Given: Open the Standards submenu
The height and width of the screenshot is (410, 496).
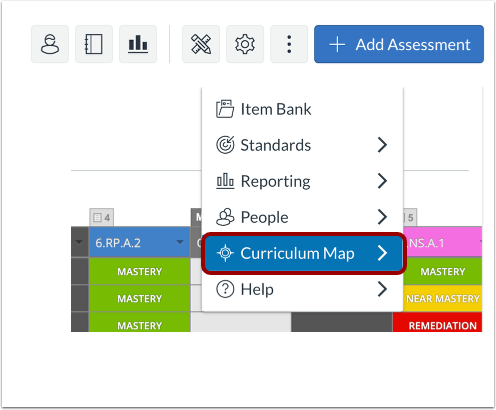Looking at the screenshot, I should 302,145.
